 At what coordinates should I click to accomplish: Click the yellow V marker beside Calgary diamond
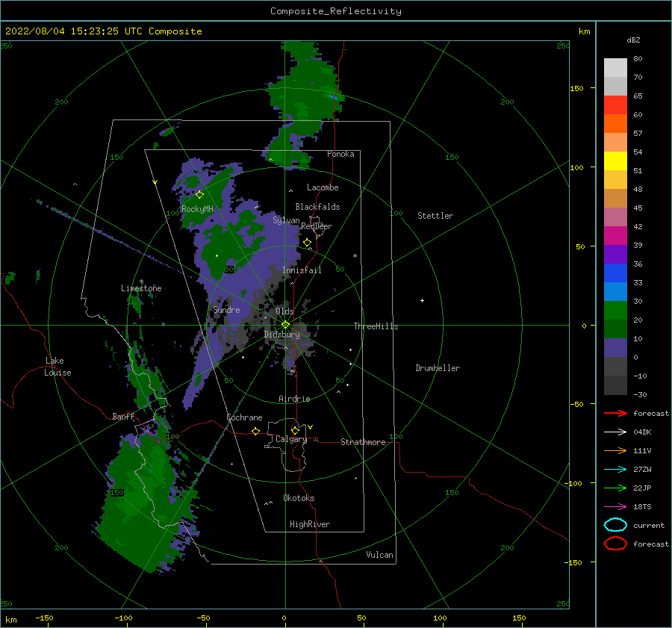point(311,427)
